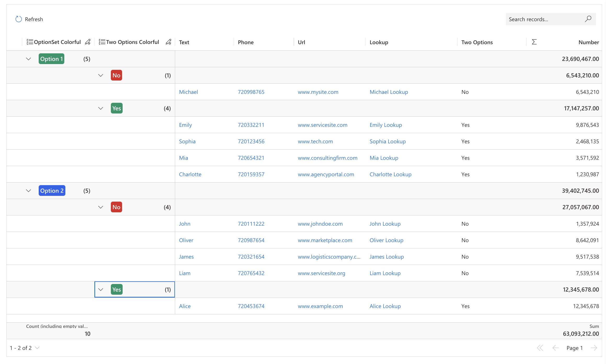This screenshot has height=364, width=606.
Task: Go to first page double-arrow icon
Action: pos(540,348)
